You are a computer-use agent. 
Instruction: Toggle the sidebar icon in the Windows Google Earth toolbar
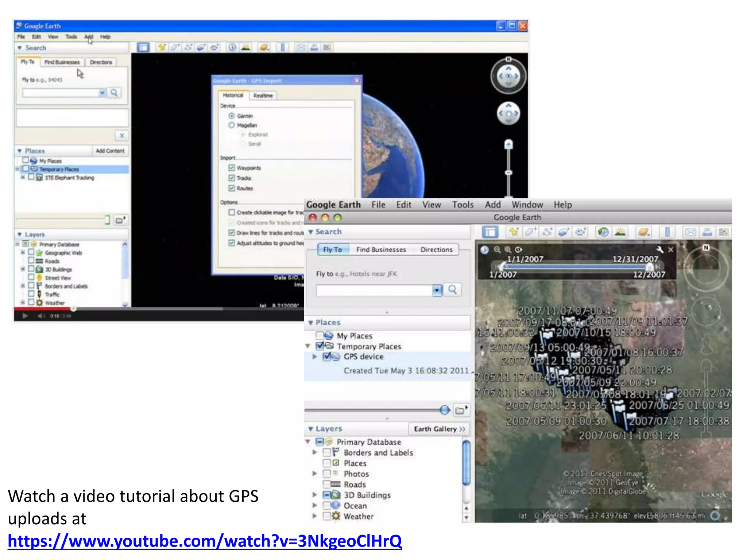tap(143, 47)
